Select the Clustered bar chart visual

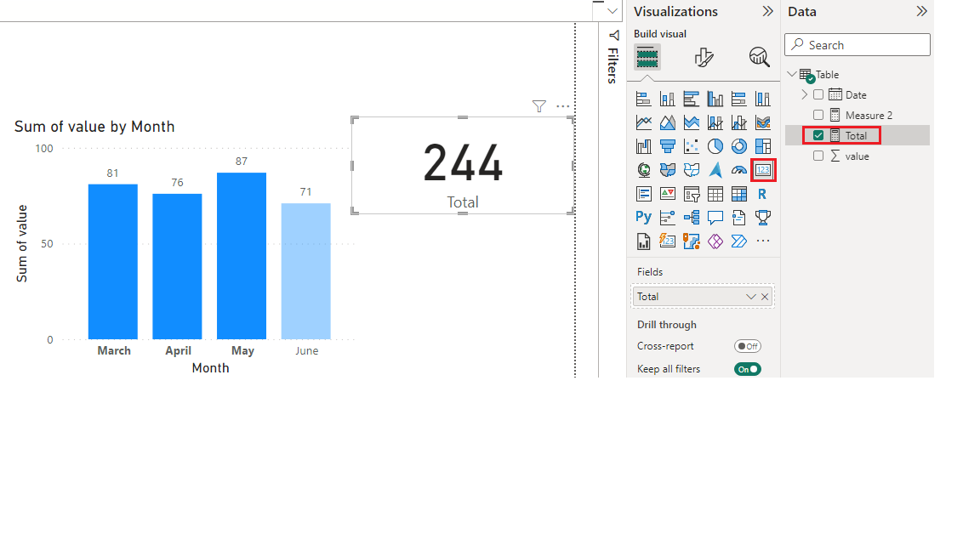(692, 99)
